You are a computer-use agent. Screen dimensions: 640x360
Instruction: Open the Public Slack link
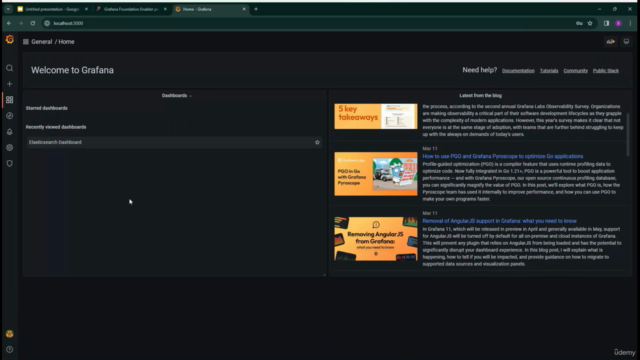606,71
